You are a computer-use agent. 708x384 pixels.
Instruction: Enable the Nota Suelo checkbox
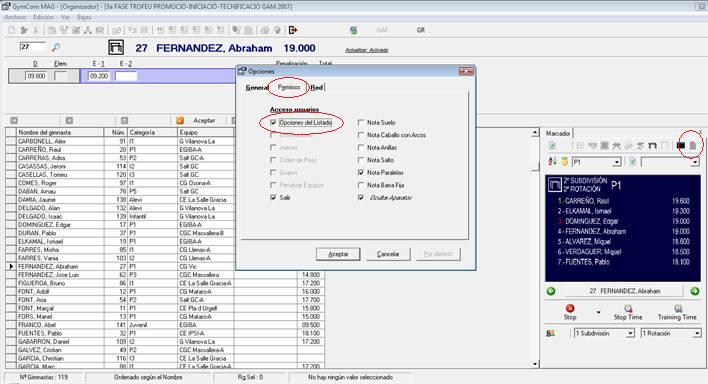[x=361, y=122]
